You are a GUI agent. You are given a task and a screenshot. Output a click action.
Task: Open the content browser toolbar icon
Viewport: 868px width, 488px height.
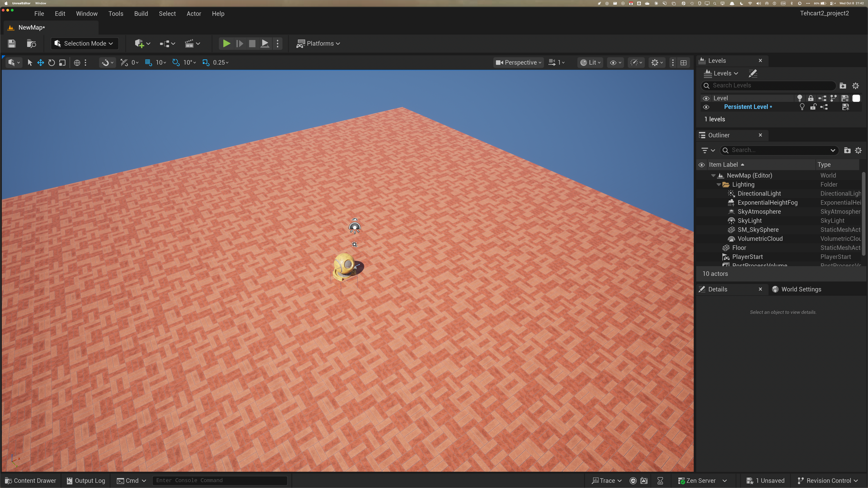click(x=31, y=43)
